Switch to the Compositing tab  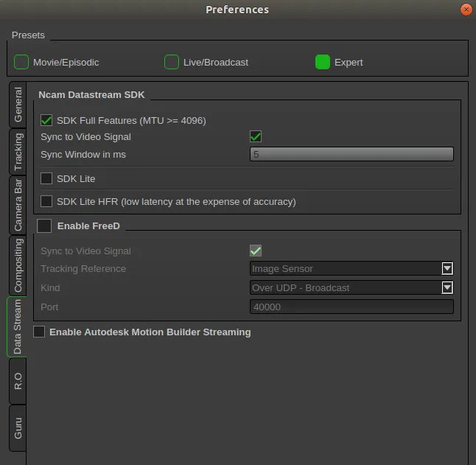[18, 265]
